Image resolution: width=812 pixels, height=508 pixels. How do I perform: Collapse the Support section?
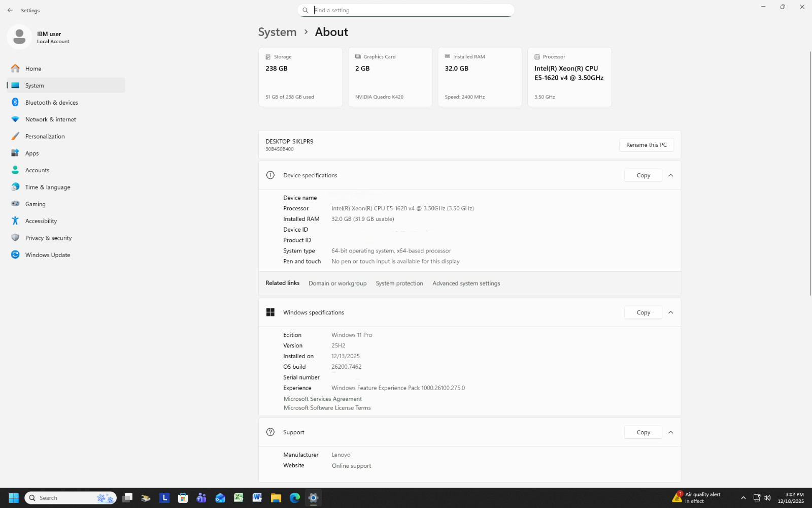coord(670,432)
